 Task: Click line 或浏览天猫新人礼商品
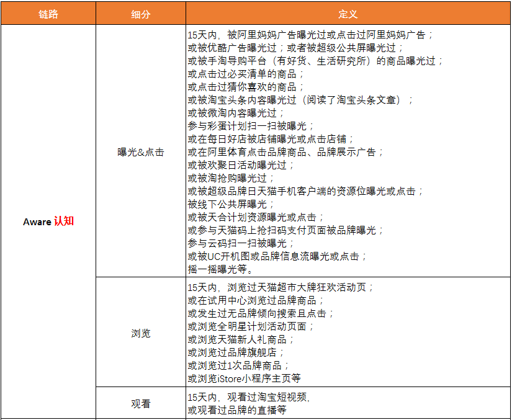click(241, 340)
